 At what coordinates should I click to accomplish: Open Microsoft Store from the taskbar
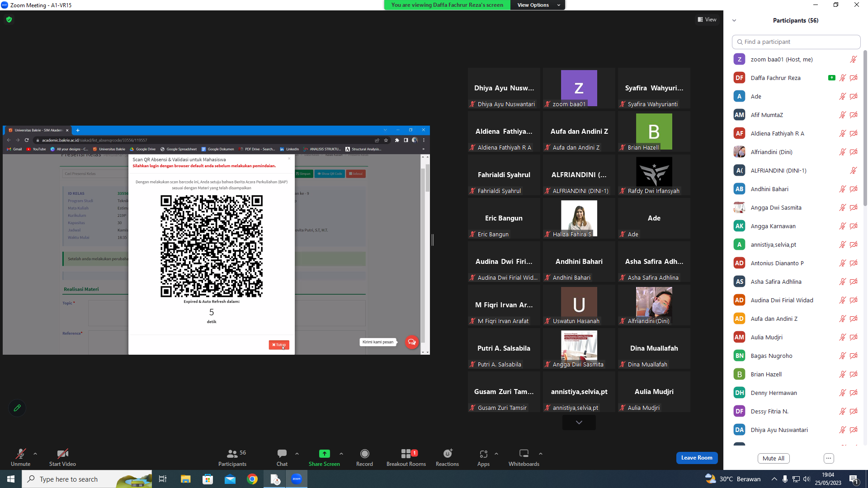click(208, 479)
